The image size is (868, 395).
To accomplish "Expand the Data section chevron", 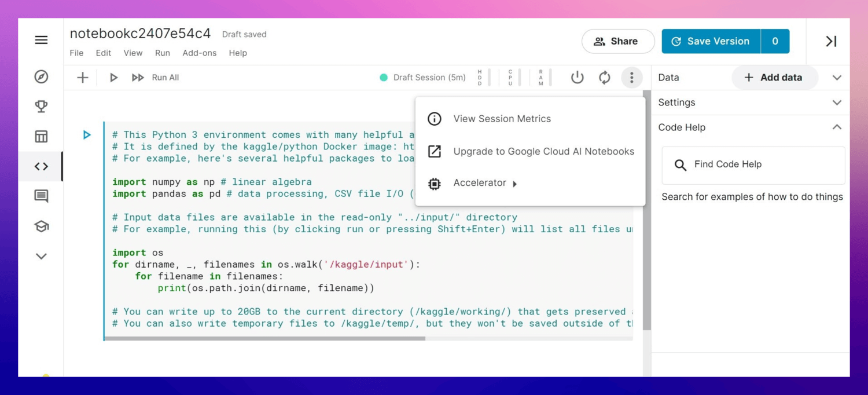I will pyautogui.click(x=837, y=78).
